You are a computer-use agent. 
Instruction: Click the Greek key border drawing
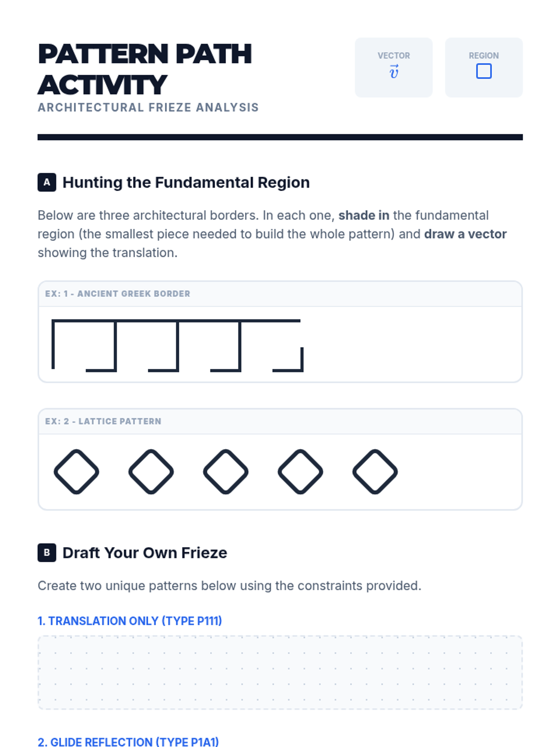click(177, 345)
